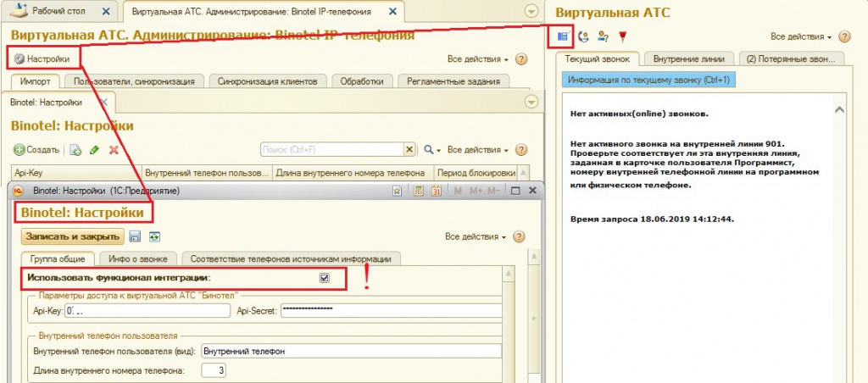Click the reread icon beside the save icon
The height and width of the screenshot is (383, 868).
click(154, 237)
